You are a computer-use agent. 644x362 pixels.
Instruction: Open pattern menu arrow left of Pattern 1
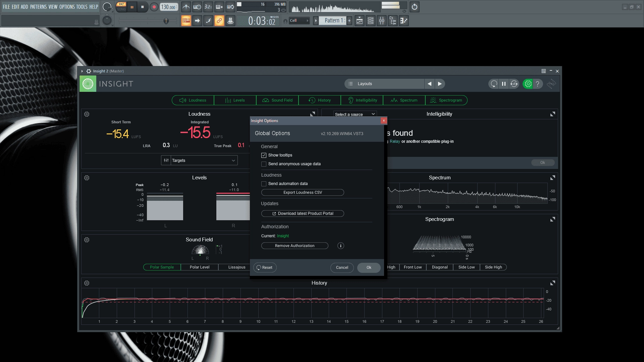pyautogui.click(x=316, y=21)
